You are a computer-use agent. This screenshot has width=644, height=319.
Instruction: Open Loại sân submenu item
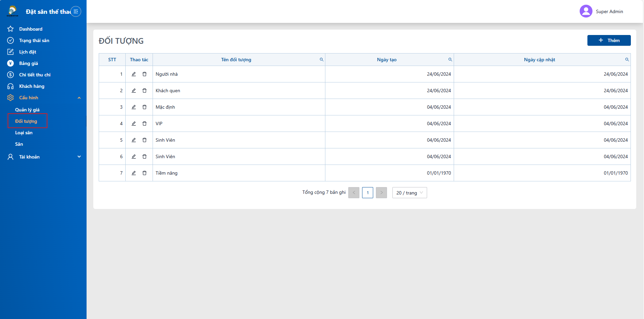(24, 133)
